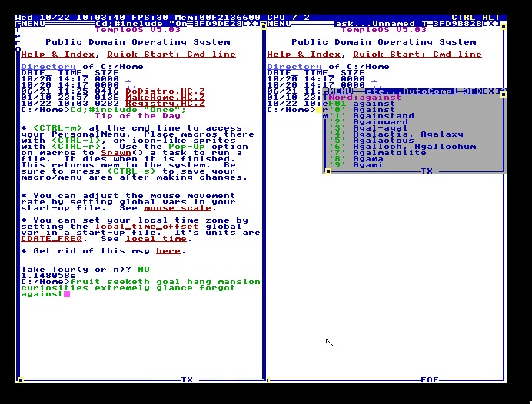The image size is (532, 404).
Task: Select F01 against autocomplete entry
Action: pyautogui.click(x=361, y=104)
